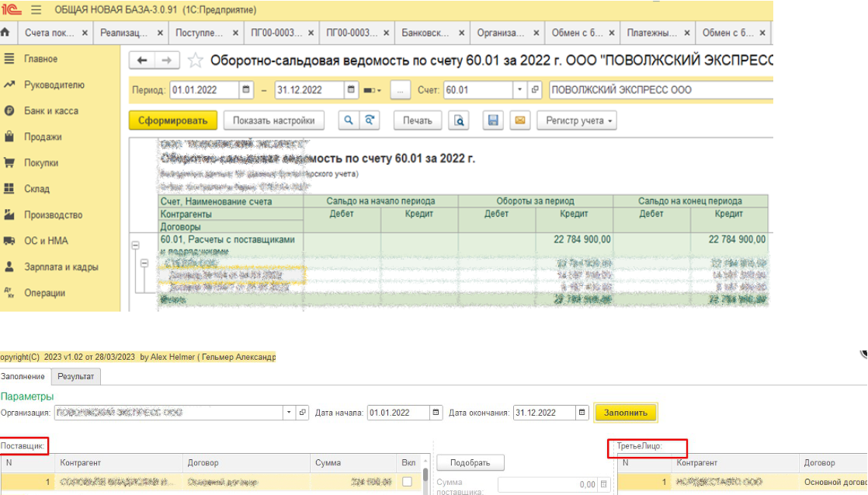This screenshot has width=868, height=495.
Task: Open the hamburger main menu icon
Action: coord(36,10)
